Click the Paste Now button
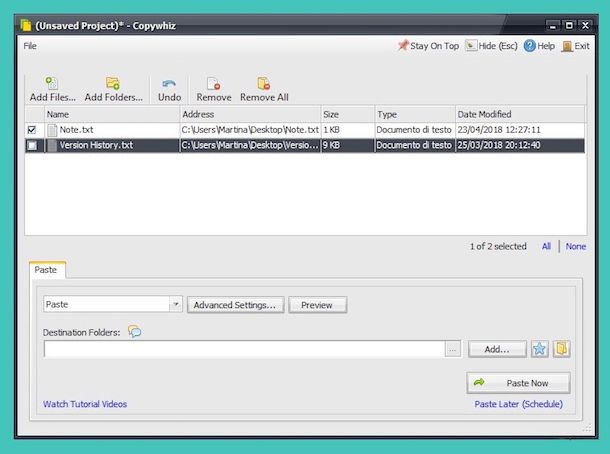 518,383
